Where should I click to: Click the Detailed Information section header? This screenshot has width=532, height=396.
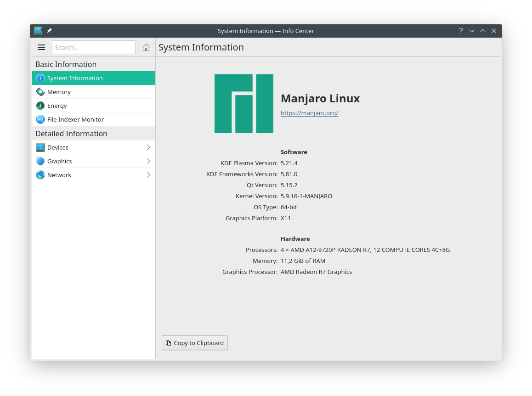point(71,134)
